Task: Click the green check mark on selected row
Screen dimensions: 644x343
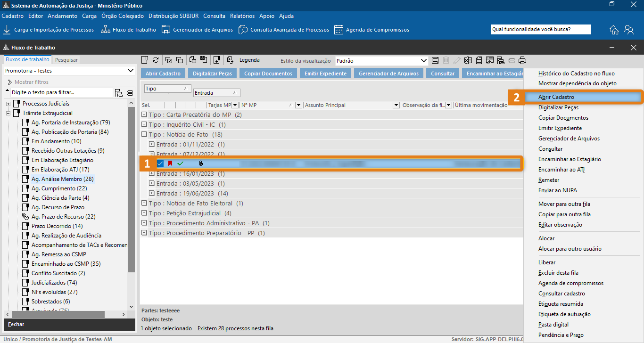Action: pyautogui.click(x=180, y=163)
